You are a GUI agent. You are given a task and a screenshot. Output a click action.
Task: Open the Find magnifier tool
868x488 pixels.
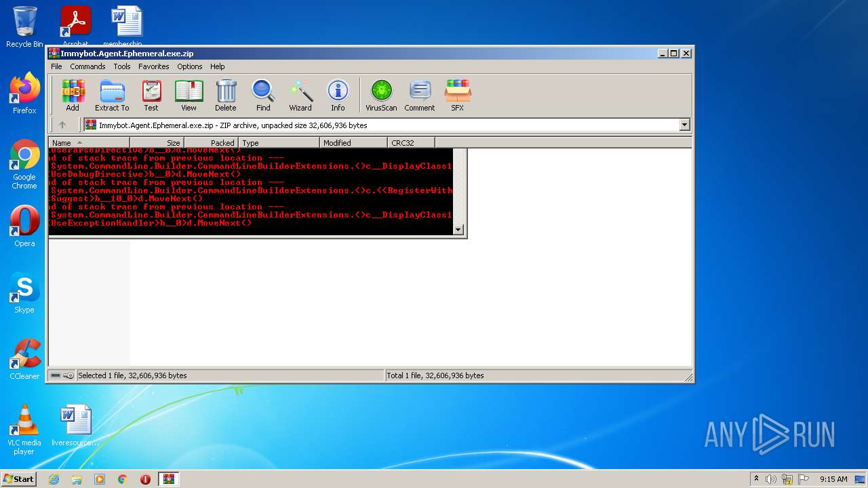pos(263,96)
